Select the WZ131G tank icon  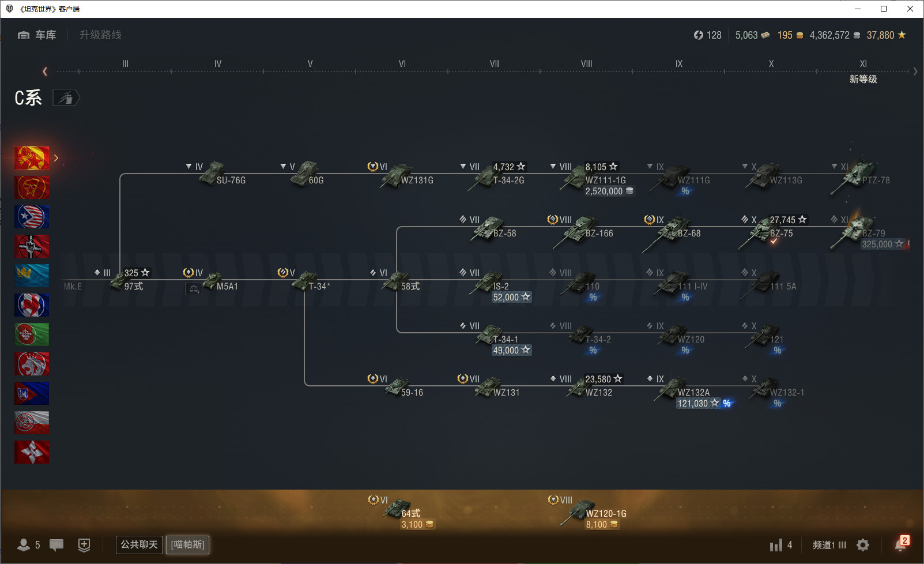396,176
